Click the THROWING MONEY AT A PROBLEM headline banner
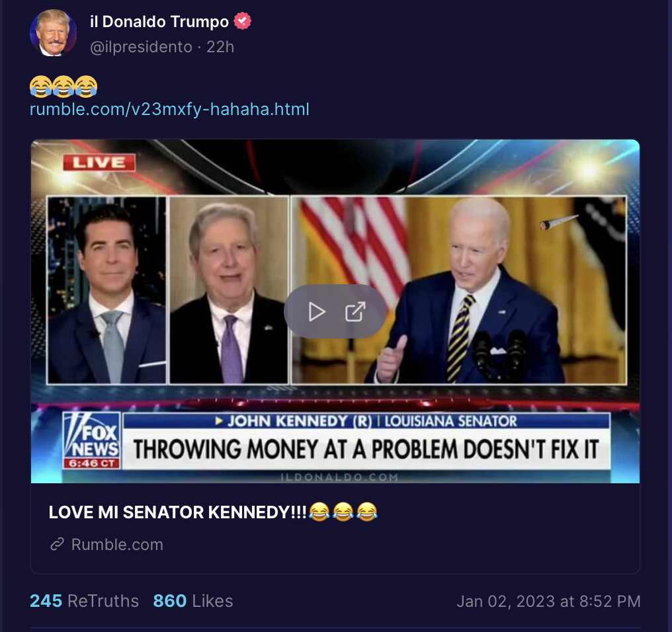The width and height of the screenshot is (672, 632). point(366,450)
